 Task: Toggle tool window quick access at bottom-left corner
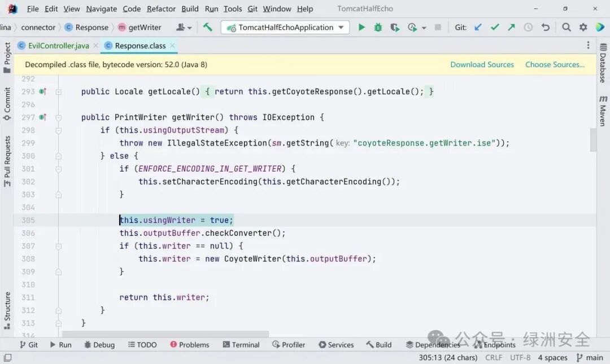(7, 357)
